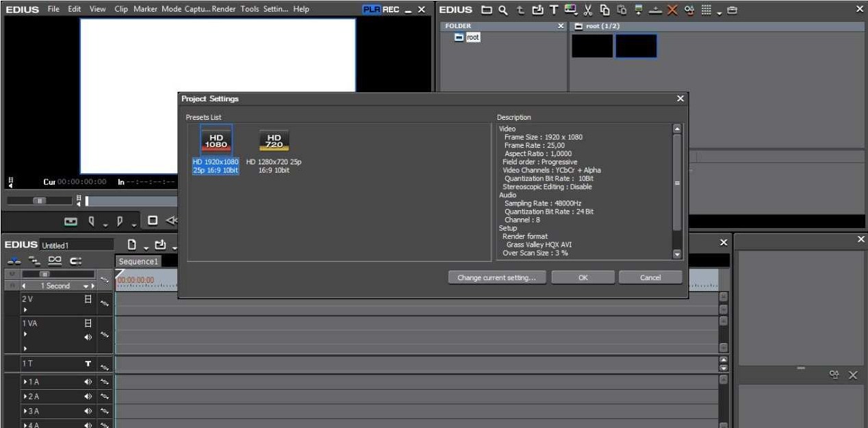This screenshot has height=428, width=868.
Task: Mute the 2A audio track
Action: tap(88, 396)
